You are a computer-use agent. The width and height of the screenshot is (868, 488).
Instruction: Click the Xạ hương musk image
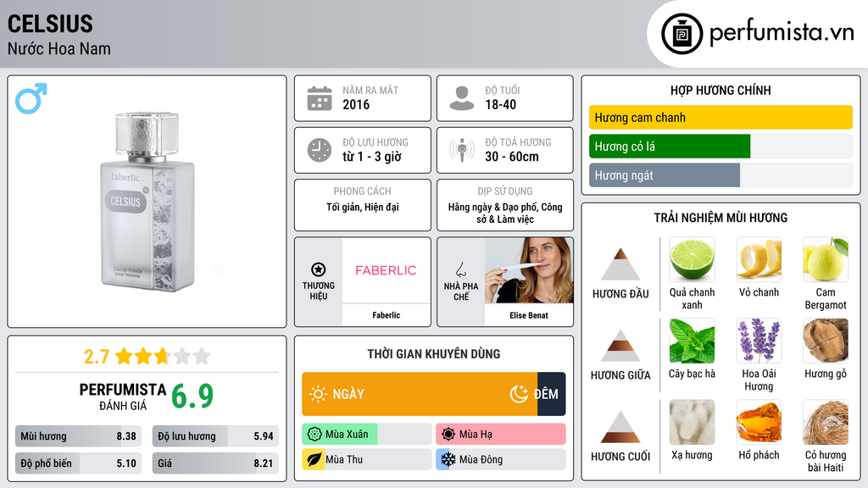(x=692, y=422)
